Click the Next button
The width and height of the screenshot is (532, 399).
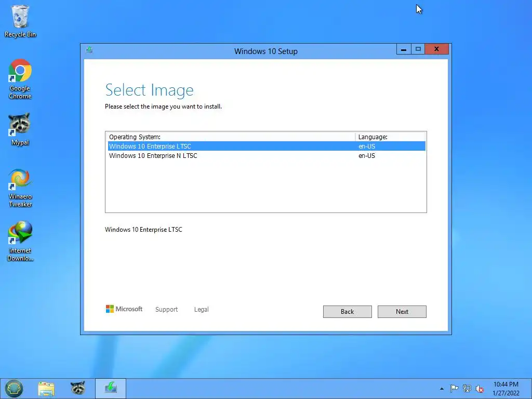402,312
